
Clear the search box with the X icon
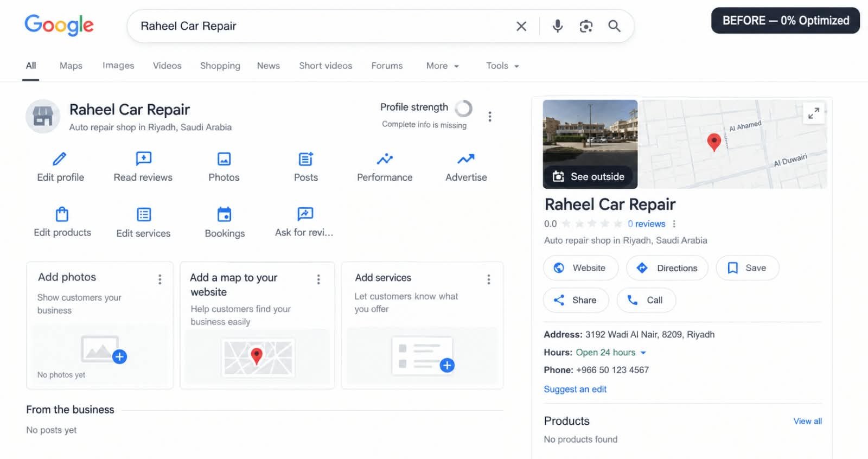[x=521, y=26]
